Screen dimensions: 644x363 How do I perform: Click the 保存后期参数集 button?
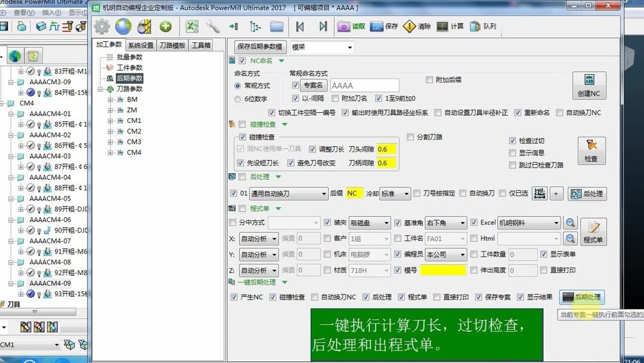pos(261,47)
